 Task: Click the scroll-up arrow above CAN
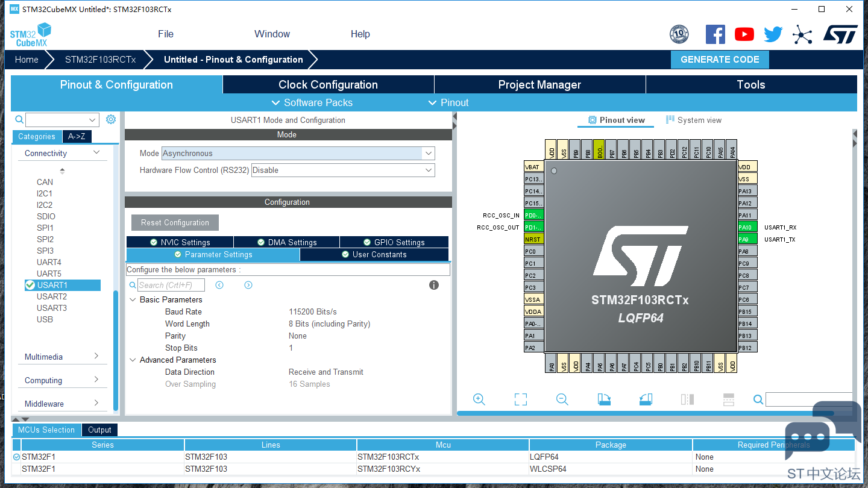coord(62,171)
